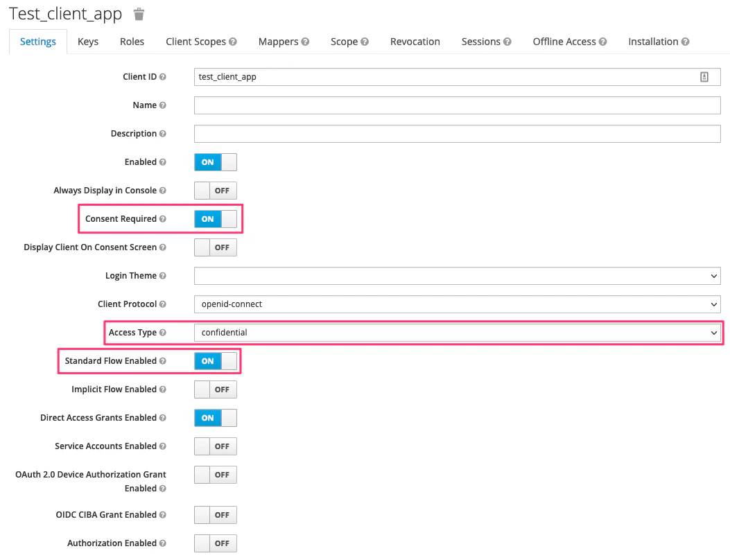The width and height of the screenshot is (730, 560).
Task: Click autofill icon inside Client ID field
Action: click(x=704, y=77)
